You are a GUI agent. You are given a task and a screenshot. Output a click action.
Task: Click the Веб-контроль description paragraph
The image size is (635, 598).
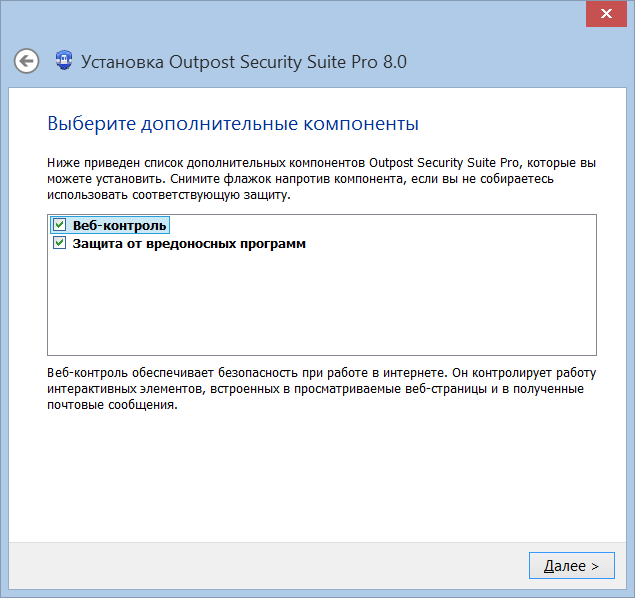[x=320, y=388]
